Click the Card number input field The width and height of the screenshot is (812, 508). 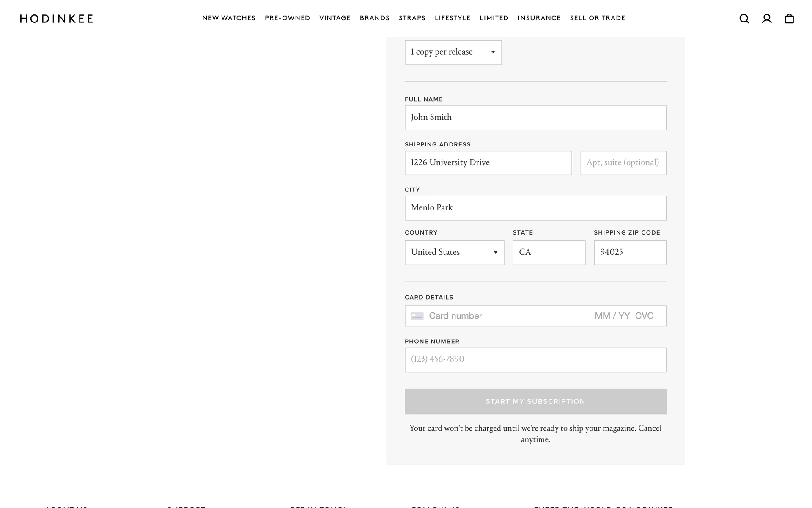[x=507, y=316]
